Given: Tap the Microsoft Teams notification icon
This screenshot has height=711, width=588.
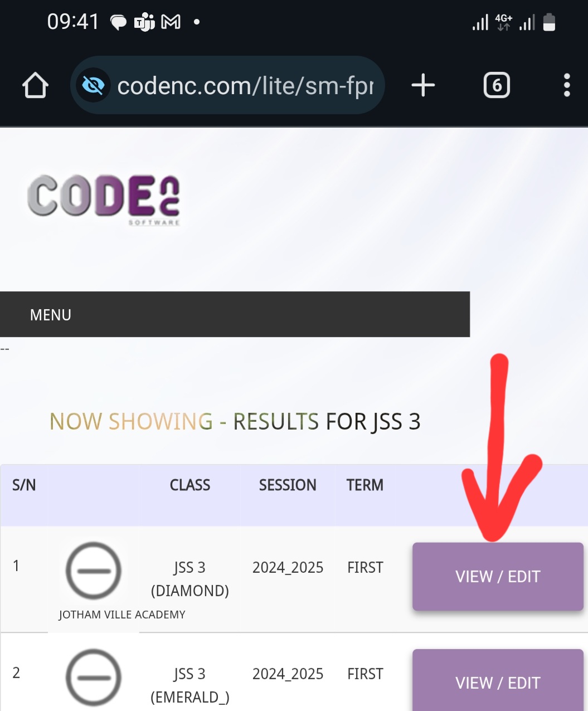Looking at the screenshot, I should pyautogui.click(x=144, y=22).
